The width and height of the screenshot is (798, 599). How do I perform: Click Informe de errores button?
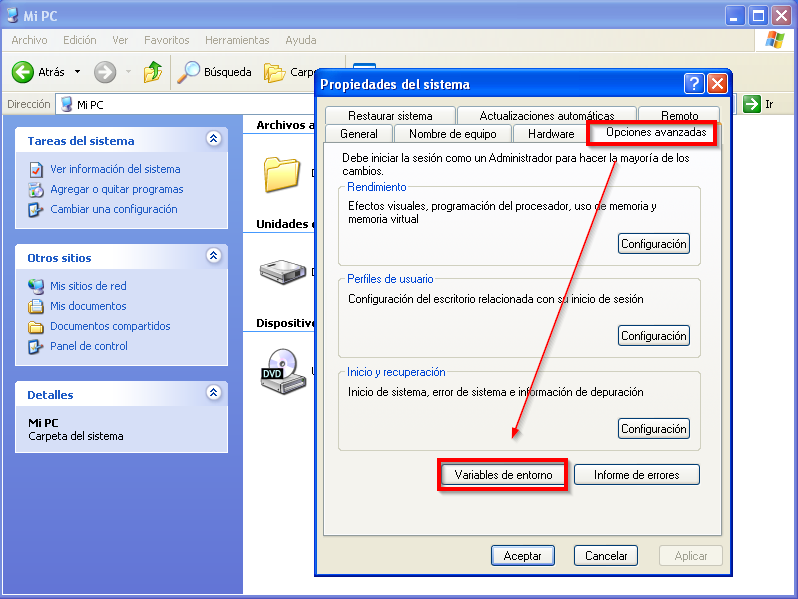[636, 475]
